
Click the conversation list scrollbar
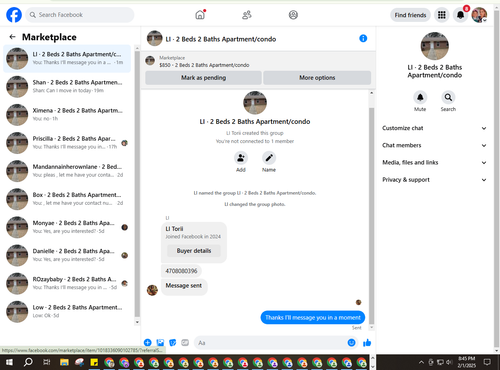click(x=137, y=183)
